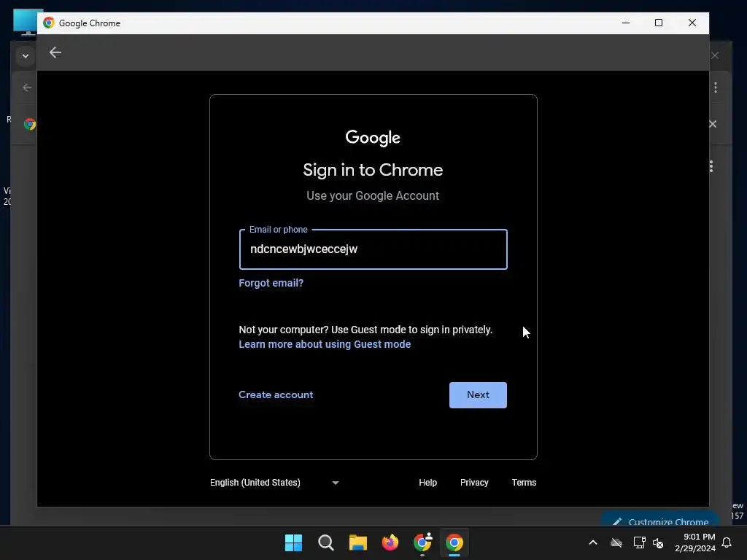The height and width of the screenshot is (560, 747).
Task: Open File Explorer from the taskbar
Action: 357,542
